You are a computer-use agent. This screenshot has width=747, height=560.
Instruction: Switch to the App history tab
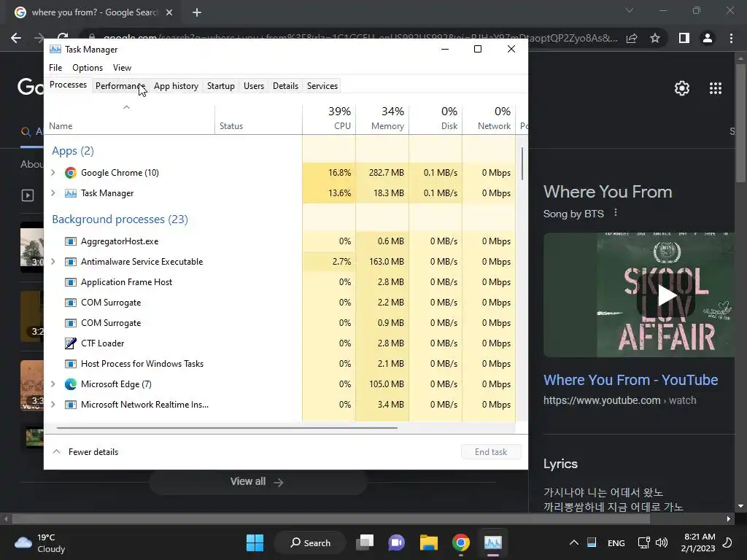[x=176, y=86]
